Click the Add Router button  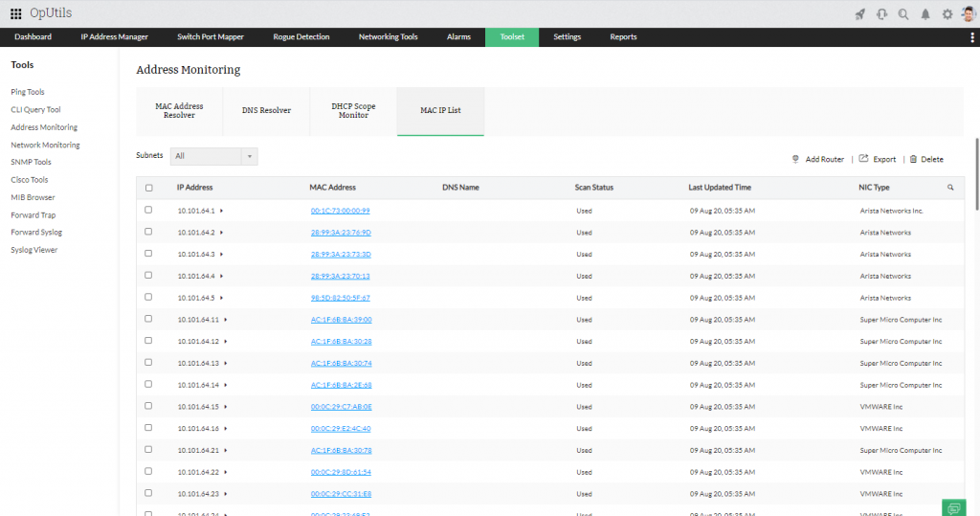click(x=817, y=159)
